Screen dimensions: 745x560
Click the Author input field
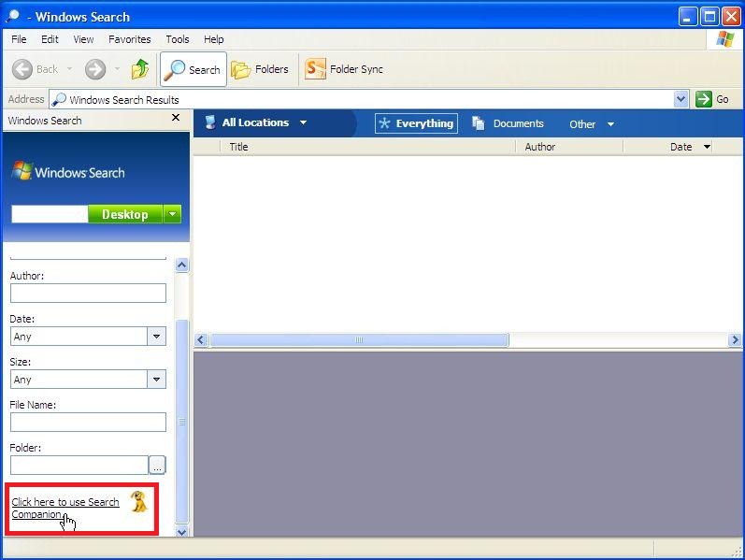[89, 294]
